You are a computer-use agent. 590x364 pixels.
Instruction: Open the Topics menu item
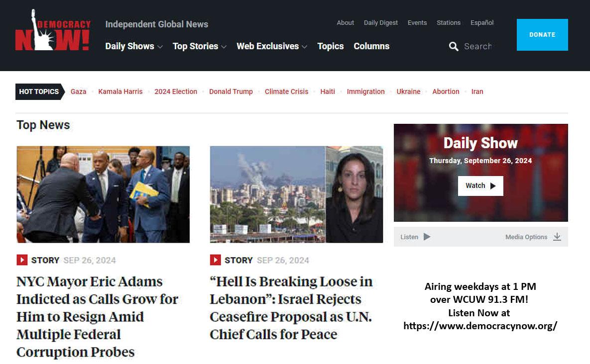click(331, 46)
